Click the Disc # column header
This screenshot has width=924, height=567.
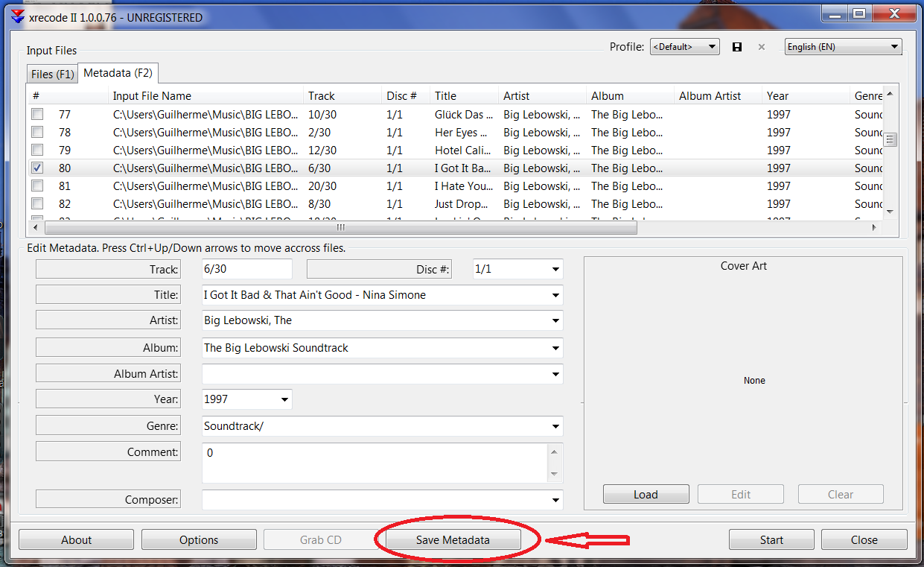tap(407, 95)
